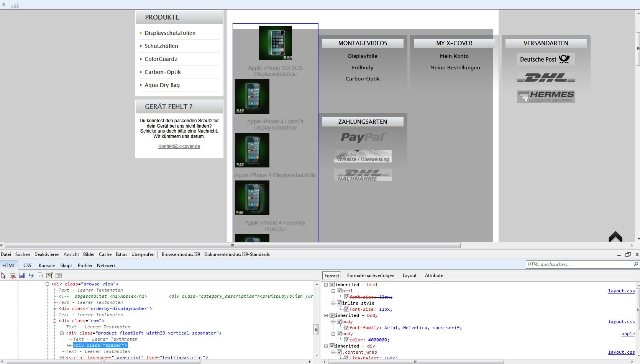Click the Kontakt@x-cover.de email link
The image size is (640, 364).
click(179, 146)
